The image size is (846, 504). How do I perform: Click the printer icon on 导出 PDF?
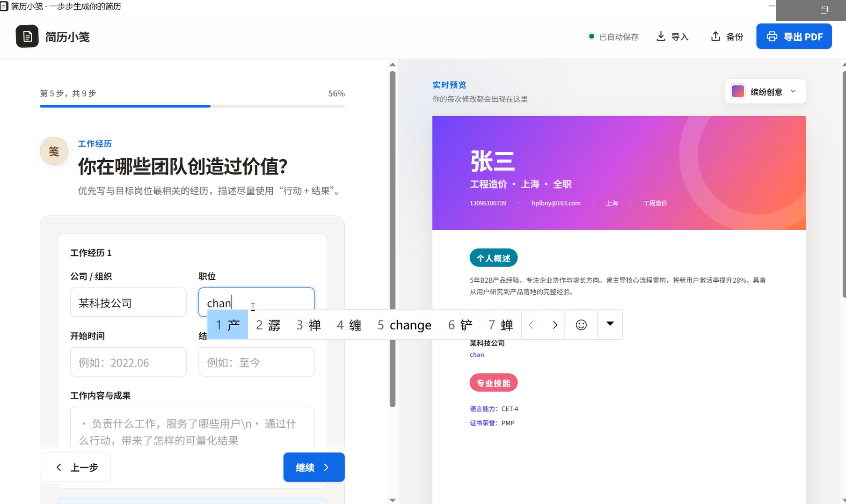click(x=772, y=37)
